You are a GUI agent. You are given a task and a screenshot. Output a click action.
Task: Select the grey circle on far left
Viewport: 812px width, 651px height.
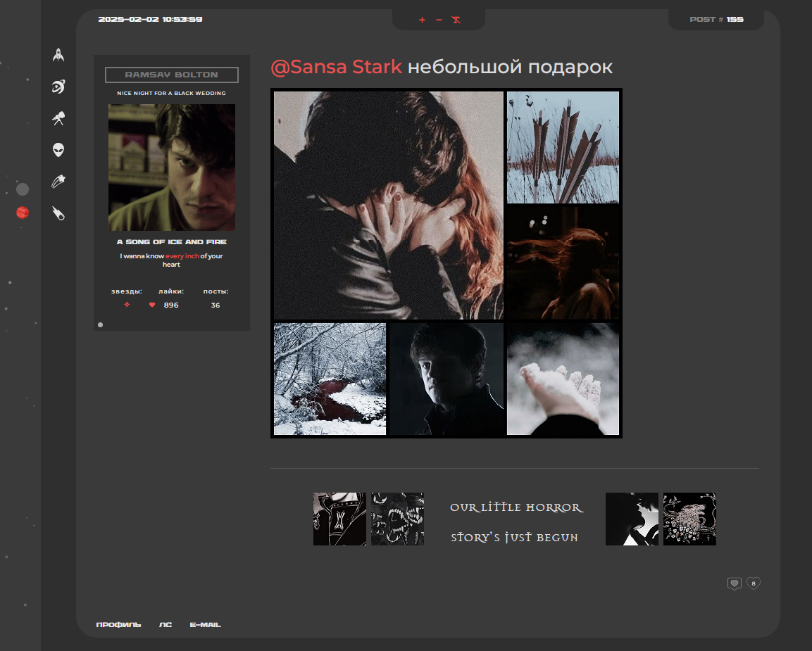(23, 189)
